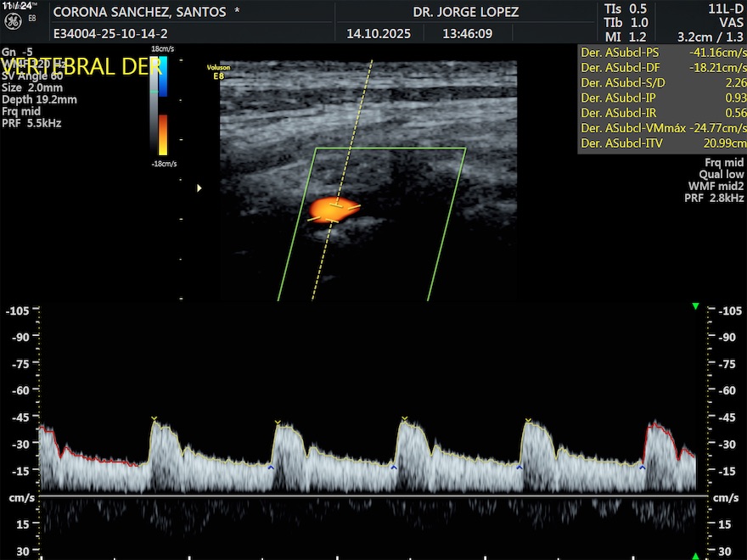
Task: Click the green triangle at the spectrum's bottom right
Action: [x=695, y=555]
